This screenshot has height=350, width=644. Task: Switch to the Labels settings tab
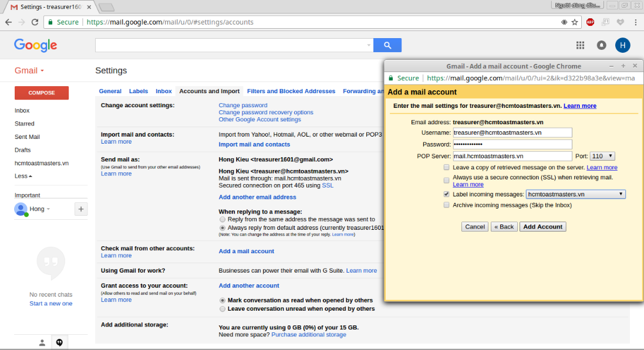[x=139, y=91]
